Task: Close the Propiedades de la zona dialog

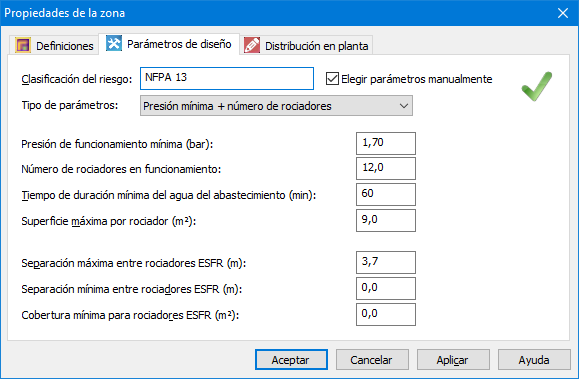Action: 563,13
